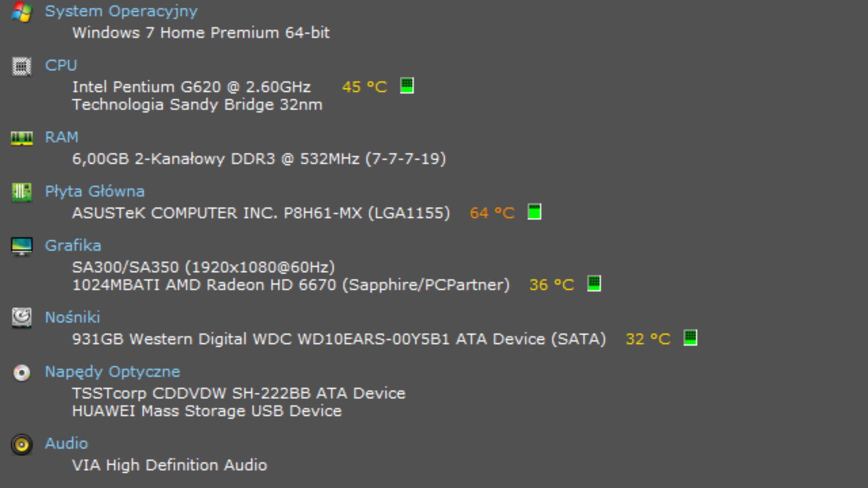
Task: Click the Nośniki hard drive icon
Action: 21,318
